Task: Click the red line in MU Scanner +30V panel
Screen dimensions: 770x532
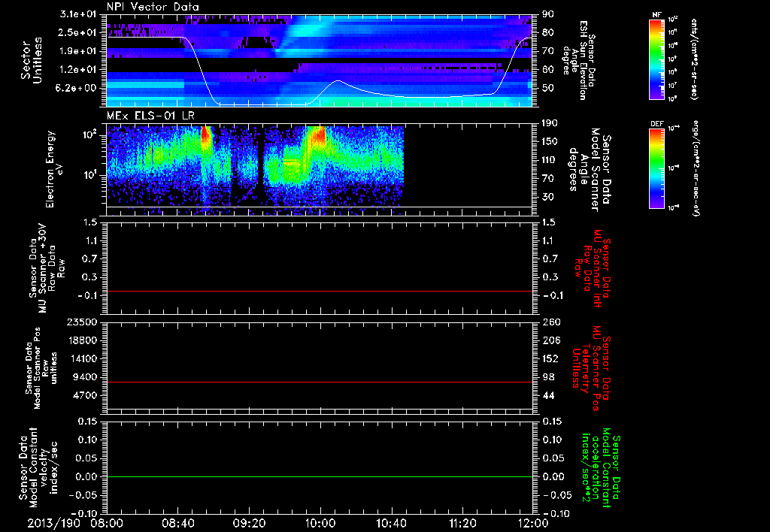Action: coord(319,291)
